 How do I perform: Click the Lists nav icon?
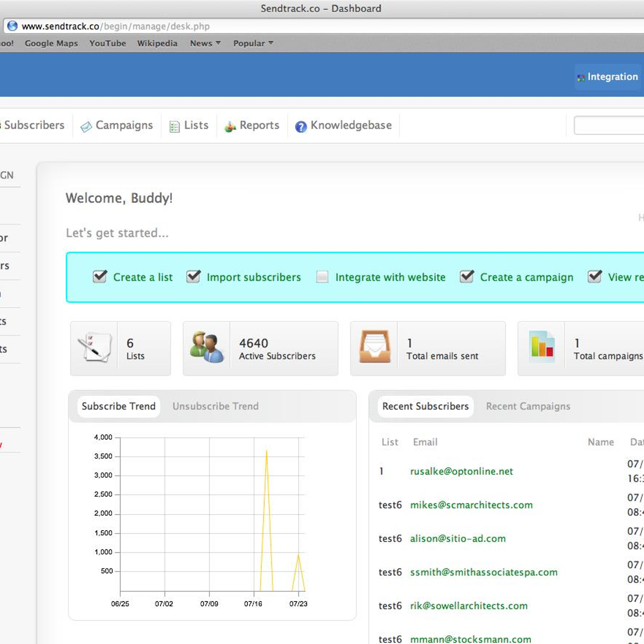pos(174,127)
